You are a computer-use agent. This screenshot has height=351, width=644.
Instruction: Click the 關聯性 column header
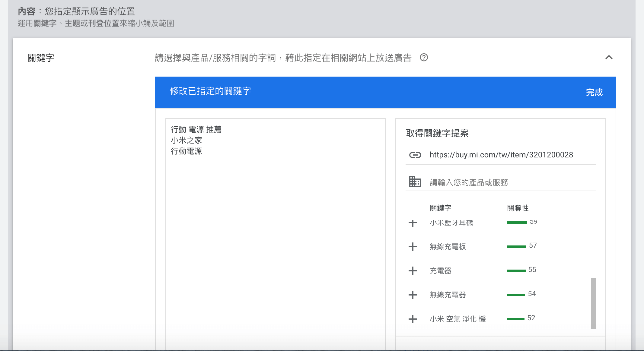(518, 208)
